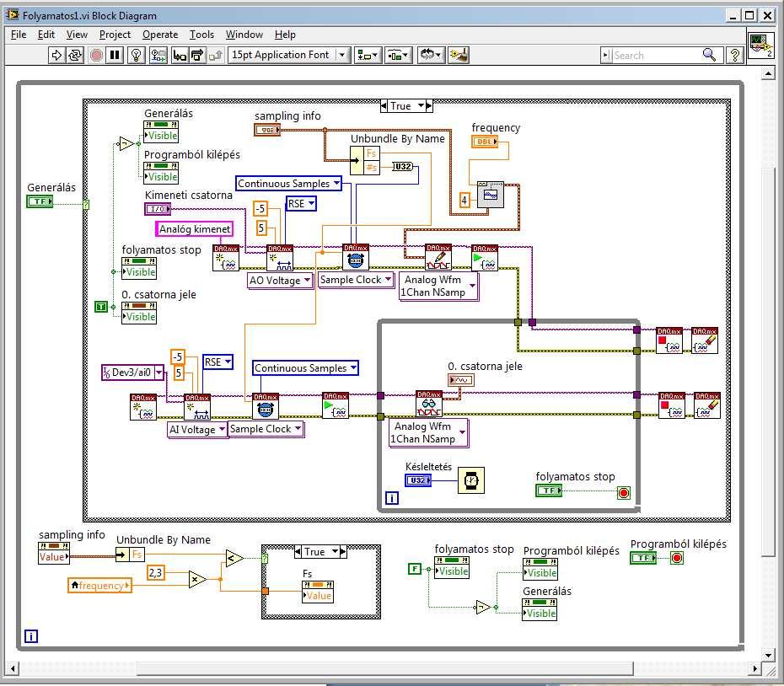The width and height of the screenshot is (784, 686).
Task: Click the Clean Up Diagram button
Action: point(459,55)
